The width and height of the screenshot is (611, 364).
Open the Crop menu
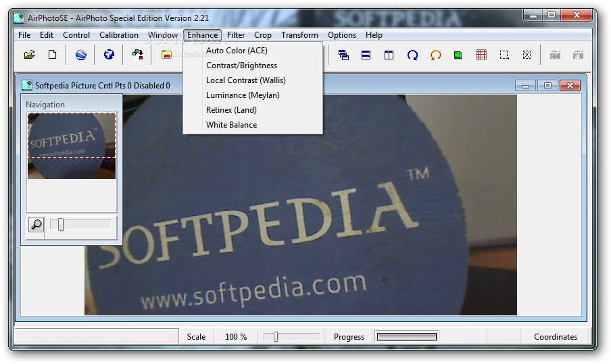263,35
